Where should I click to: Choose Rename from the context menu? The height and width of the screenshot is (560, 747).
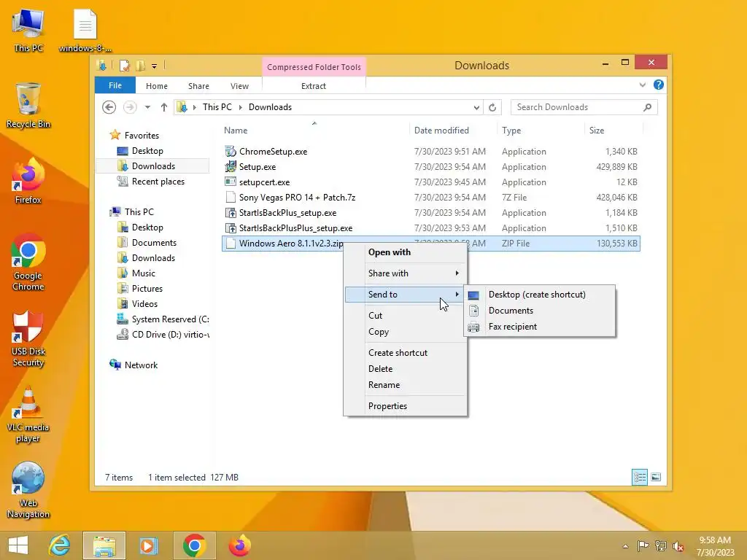pyautogui.click(x=406, y=385)
